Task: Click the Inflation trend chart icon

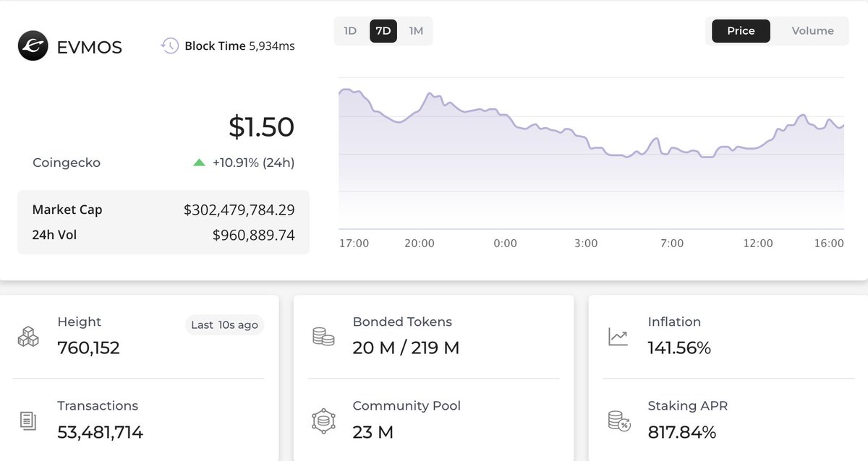Action: coord(618,337)
